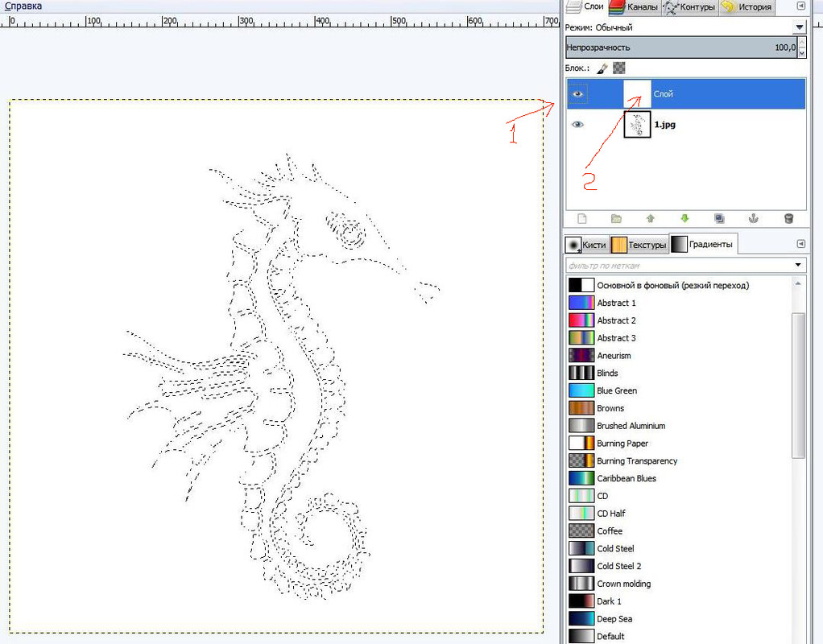Toggle the lock alpha channel checkerboard

(x=618, y=68)
